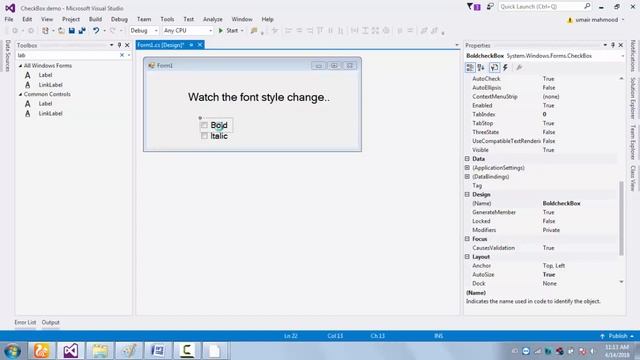The height and width of the screenshot is (360, 640).
Task: Show Events with the lightning icon
Action: 505,67
